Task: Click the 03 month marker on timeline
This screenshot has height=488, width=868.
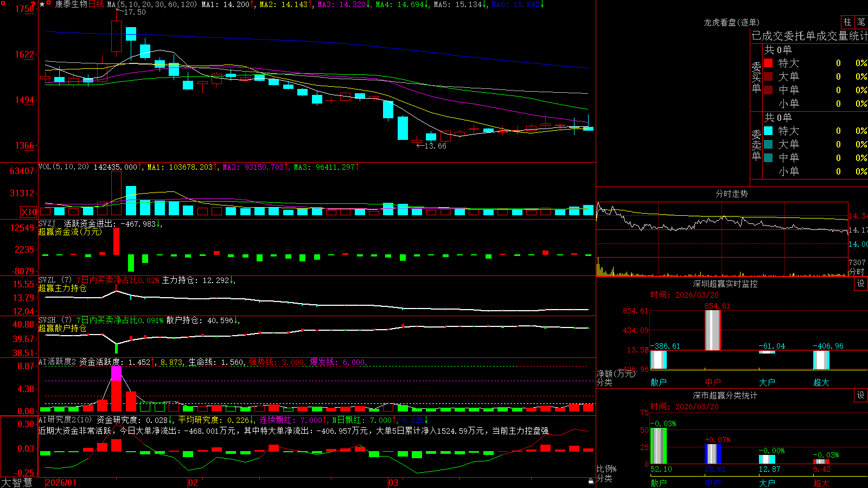Action: [393, 483]
